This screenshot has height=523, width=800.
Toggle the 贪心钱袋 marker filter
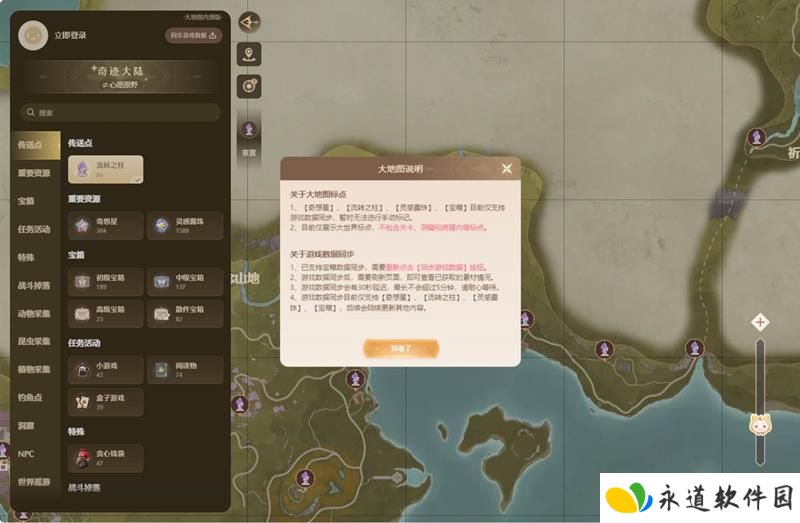(x=106, y=458)
